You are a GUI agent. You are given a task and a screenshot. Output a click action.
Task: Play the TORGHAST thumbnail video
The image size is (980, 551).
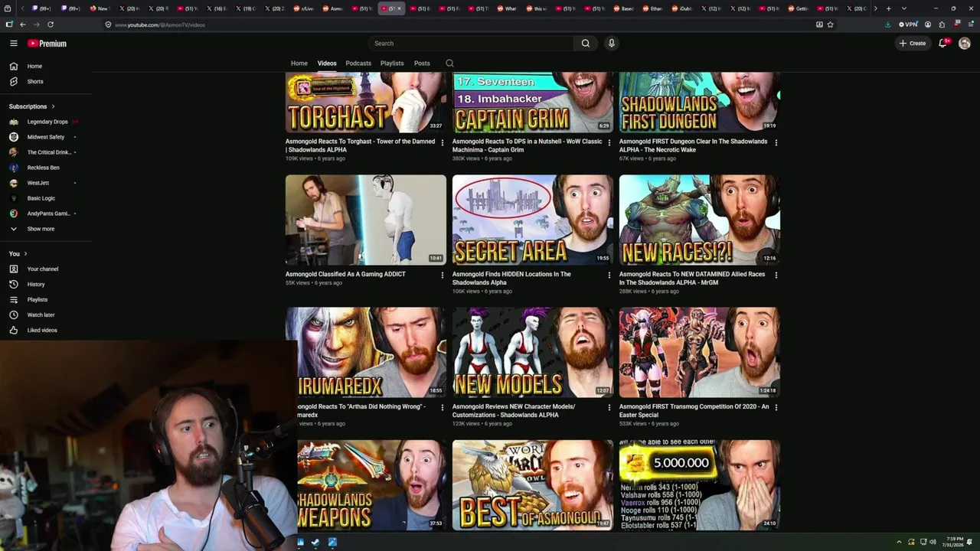(366, 103)
